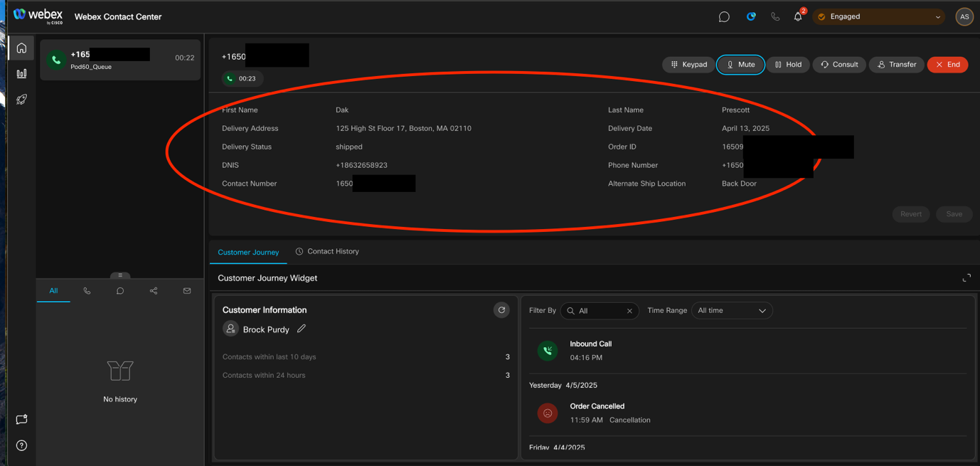This screenshot has width=980, height=466.
Task: Open the AS user profile menu
Action: (x=964, y=17)
